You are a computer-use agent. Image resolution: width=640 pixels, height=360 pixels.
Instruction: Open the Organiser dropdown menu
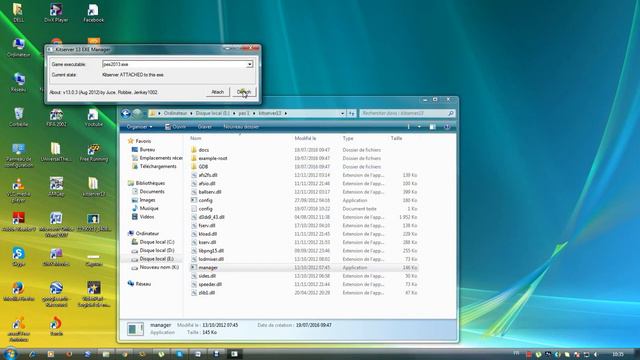(x=139, y=127)
